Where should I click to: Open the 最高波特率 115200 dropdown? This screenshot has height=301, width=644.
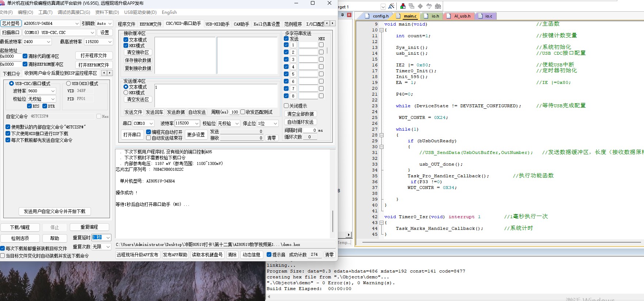tap(110, 42)
